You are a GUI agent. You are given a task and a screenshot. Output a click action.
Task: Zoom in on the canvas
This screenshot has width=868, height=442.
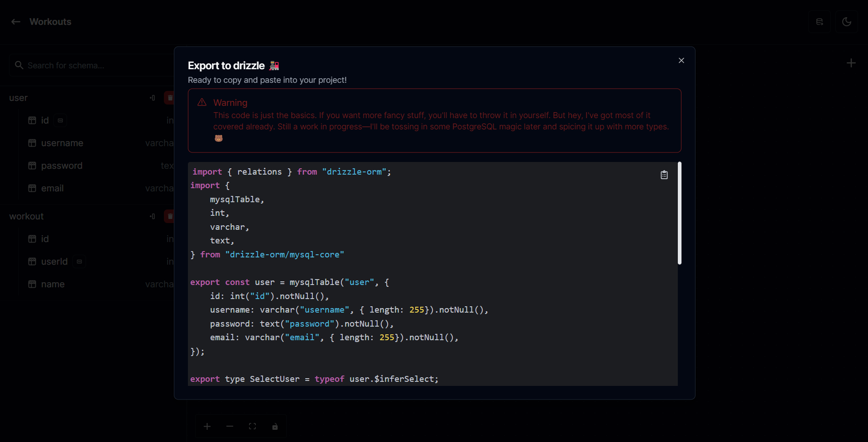coord(207,426)
